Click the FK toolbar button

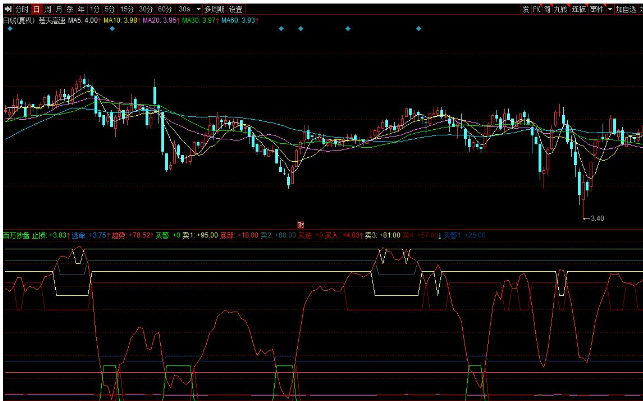(x=537, y=9)
